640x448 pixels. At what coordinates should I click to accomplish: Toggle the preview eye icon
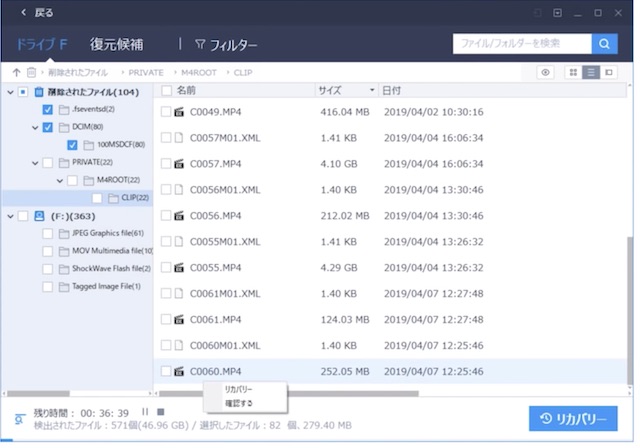(545, 73)
